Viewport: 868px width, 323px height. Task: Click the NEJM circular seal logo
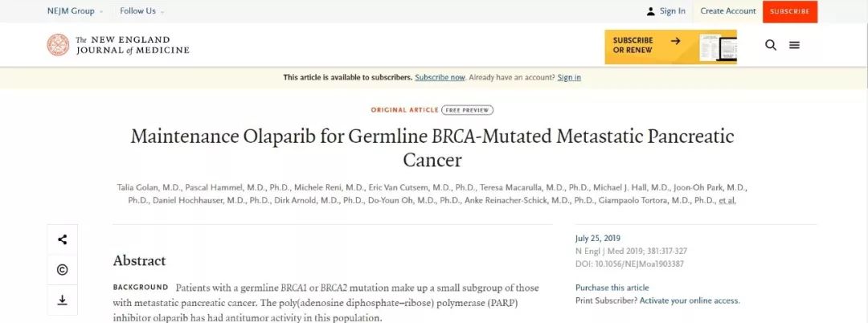58,45
